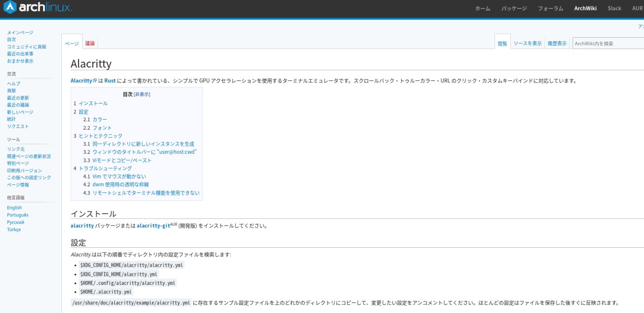Open the フォーラム nav item

coord(550,8)
